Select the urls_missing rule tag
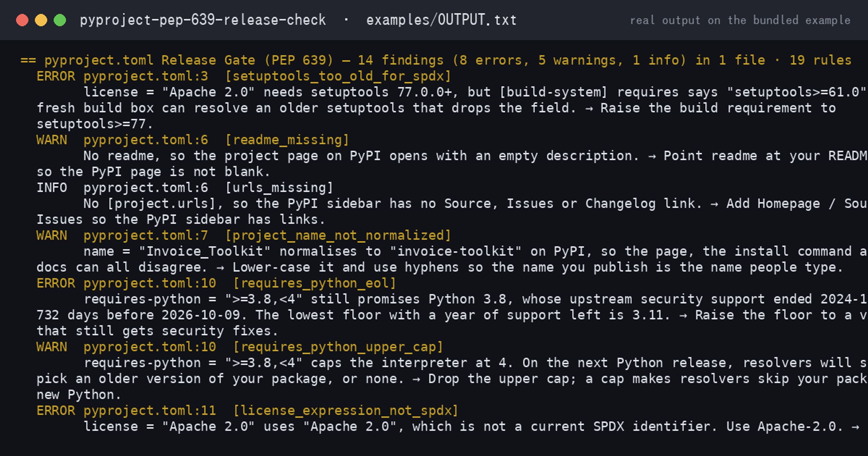The height and width of the screenshot is (456, 868). point(279,188)
